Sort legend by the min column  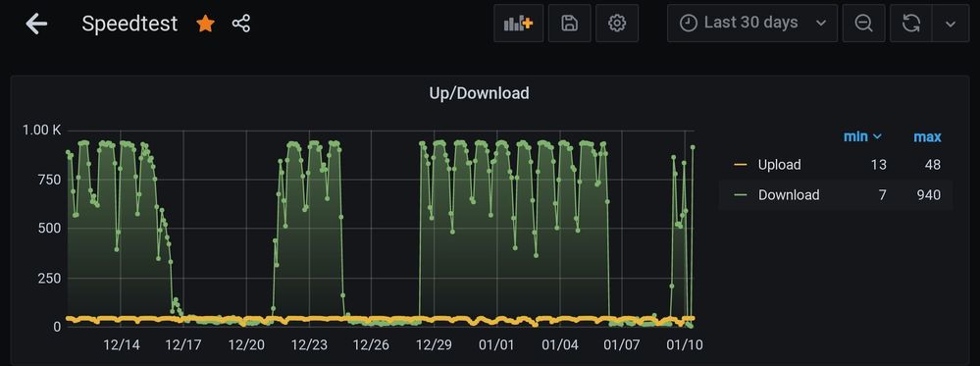863,135
